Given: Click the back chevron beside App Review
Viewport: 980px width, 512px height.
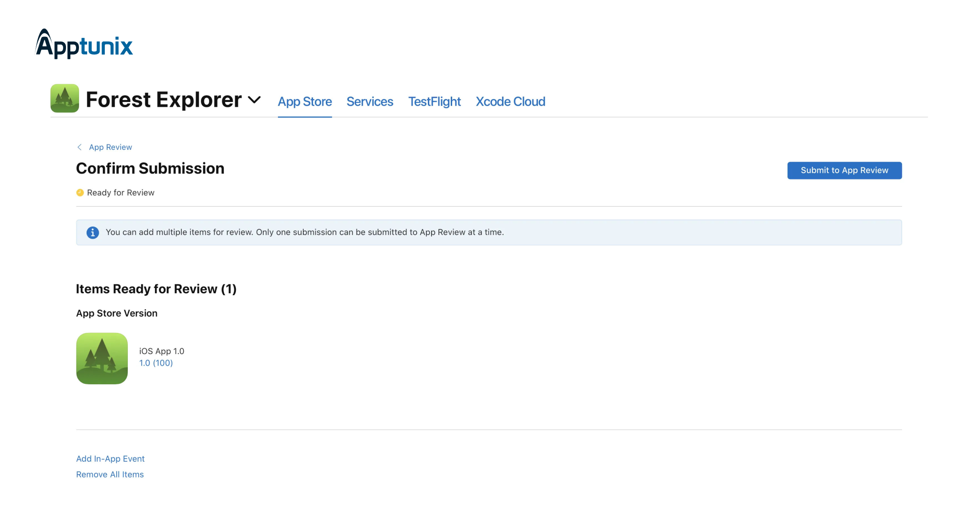Looking at the screenshot, I should pyautogui.click(x=79, y=147).
